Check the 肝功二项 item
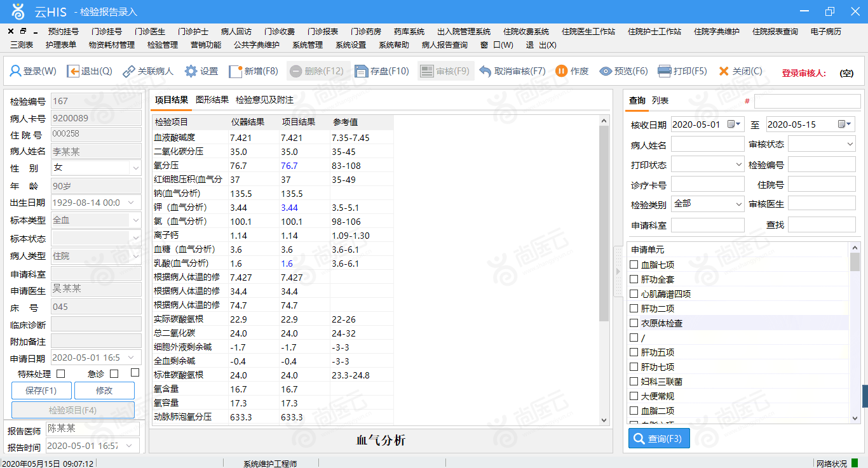Viewport: 868px width, 468px height. [634, 309]
